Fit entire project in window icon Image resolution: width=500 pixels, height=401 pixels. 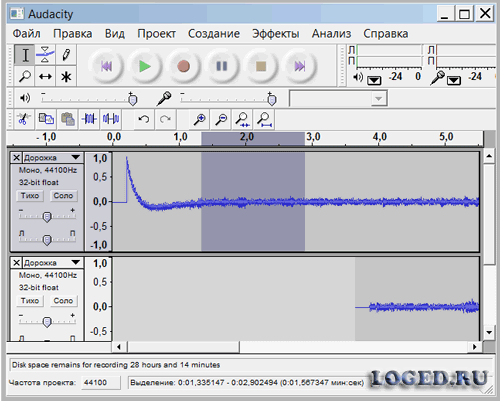(265, 119)
